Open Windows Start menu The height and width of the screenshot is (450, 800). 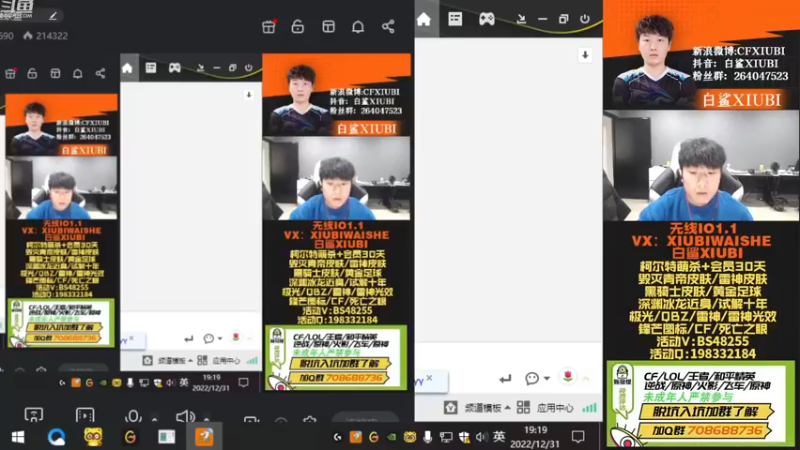[x=18, y=437]
